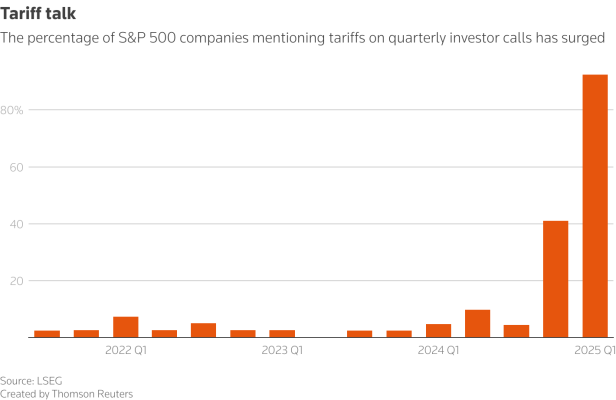Select the bar above the 2022 Q1 label
The height and width of the screenshot is (400, 616).
click(x=125, y=327)
